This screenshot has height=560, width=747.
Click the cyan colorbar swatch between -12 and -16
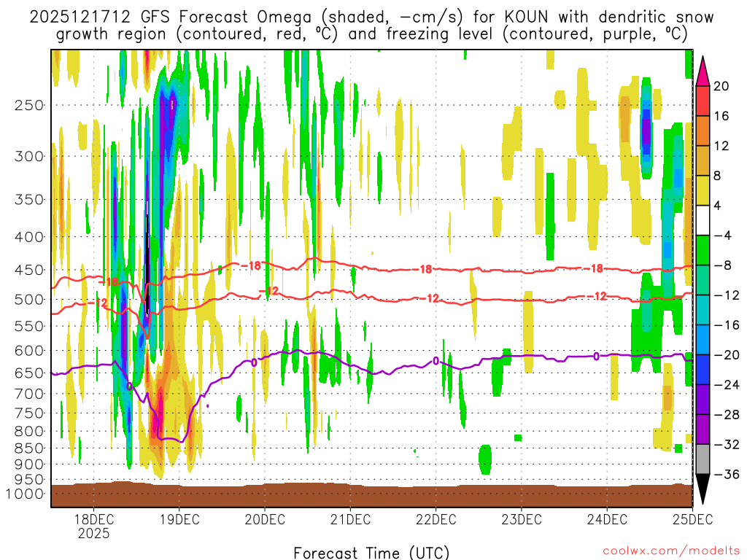[703, 310]
